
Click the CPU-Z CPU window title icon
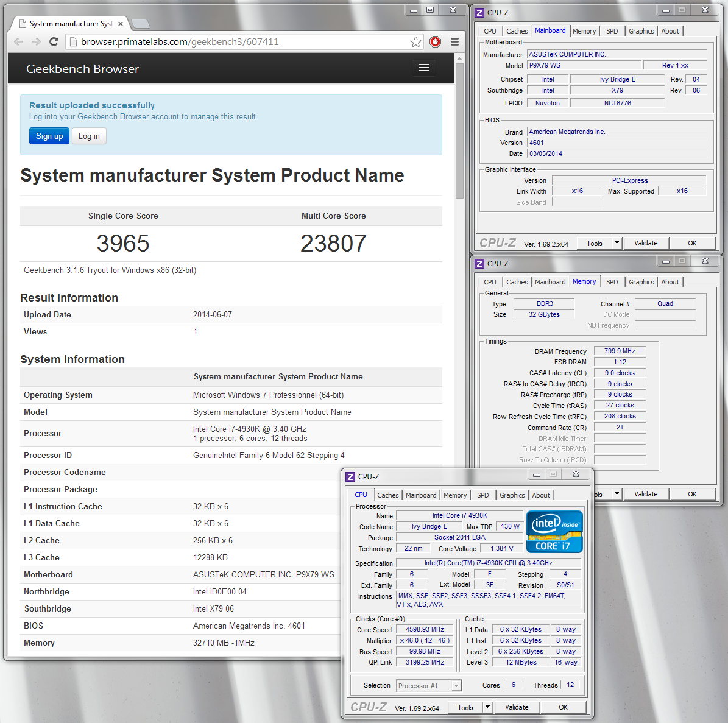coord(350,476)
